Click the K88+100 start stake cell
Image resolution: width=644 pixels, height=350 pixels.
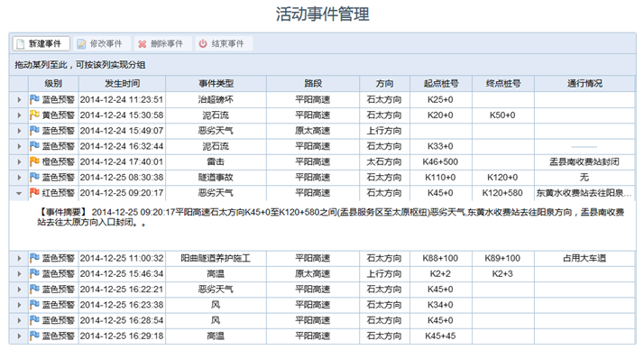pyautogui.click(x=440, y=259)
